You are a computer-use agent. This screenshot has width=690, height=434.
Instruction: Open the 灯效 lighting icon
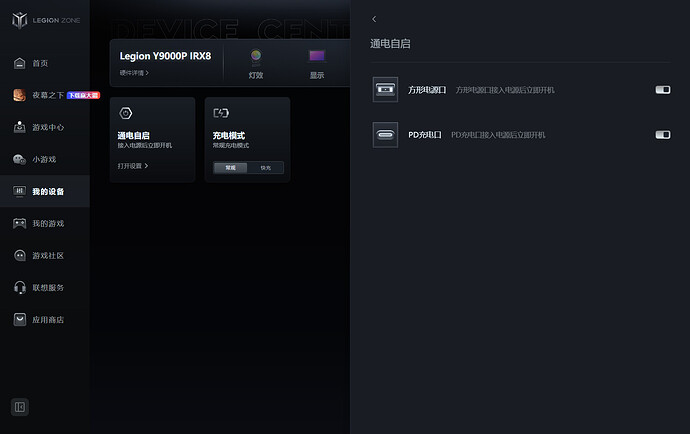[256, 56]
